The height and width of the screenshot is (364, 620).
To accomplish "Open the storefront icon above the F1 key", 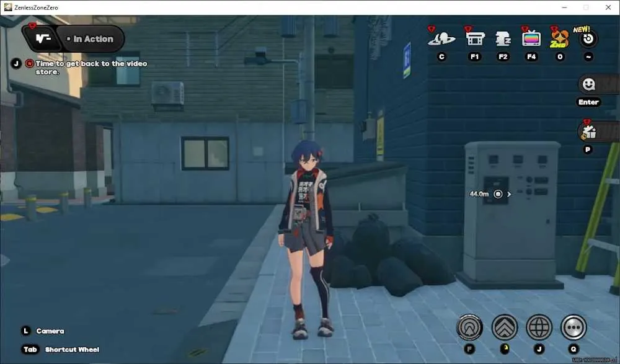I will pos(475,39).
